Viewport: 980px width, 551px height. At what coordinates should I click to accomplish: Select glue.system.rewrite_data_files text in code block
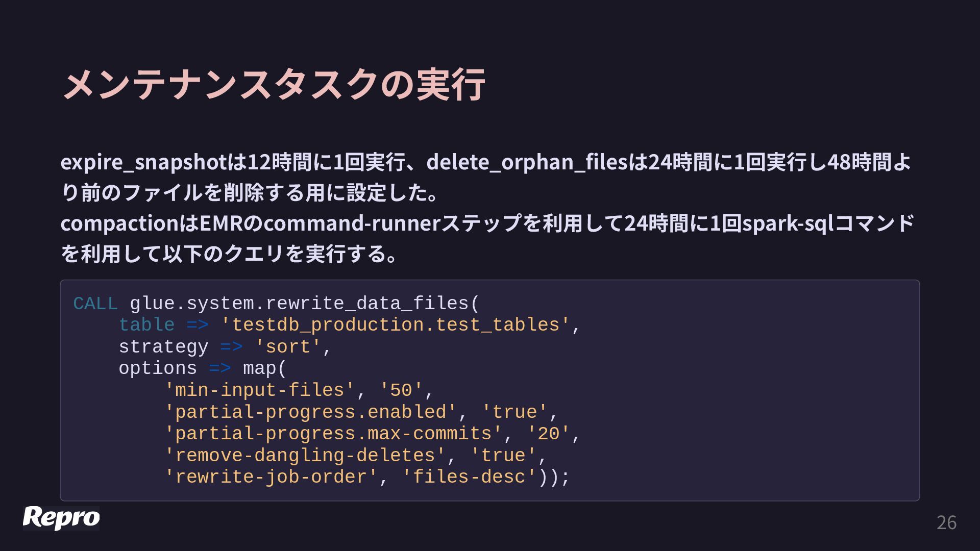[299, 304]
